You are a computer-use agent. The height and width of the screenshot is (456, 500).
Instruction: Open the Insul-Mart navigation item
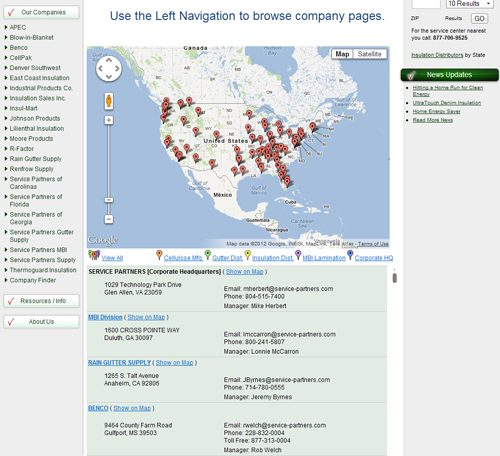tap(23, 108)
